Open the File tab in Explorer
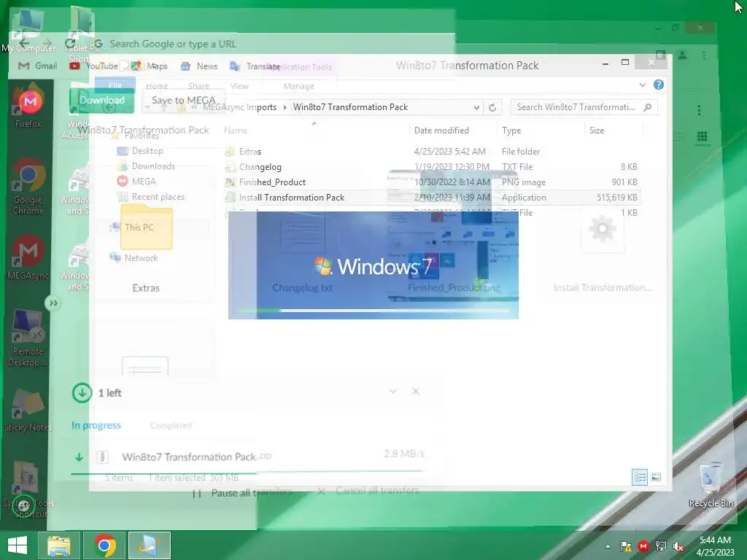Screen dimensions: 747x560 click(115, 85)
